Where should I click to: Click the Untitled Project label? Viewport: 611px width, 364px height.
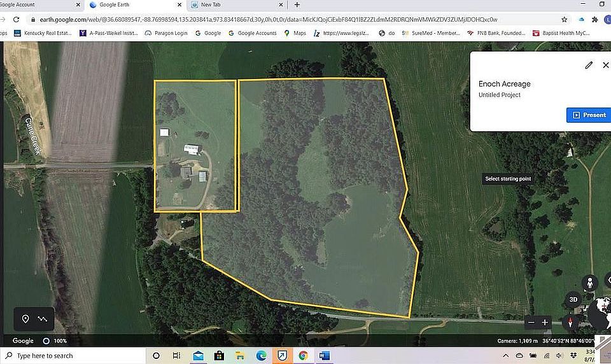pyautogui.click(x=499, y=95)
